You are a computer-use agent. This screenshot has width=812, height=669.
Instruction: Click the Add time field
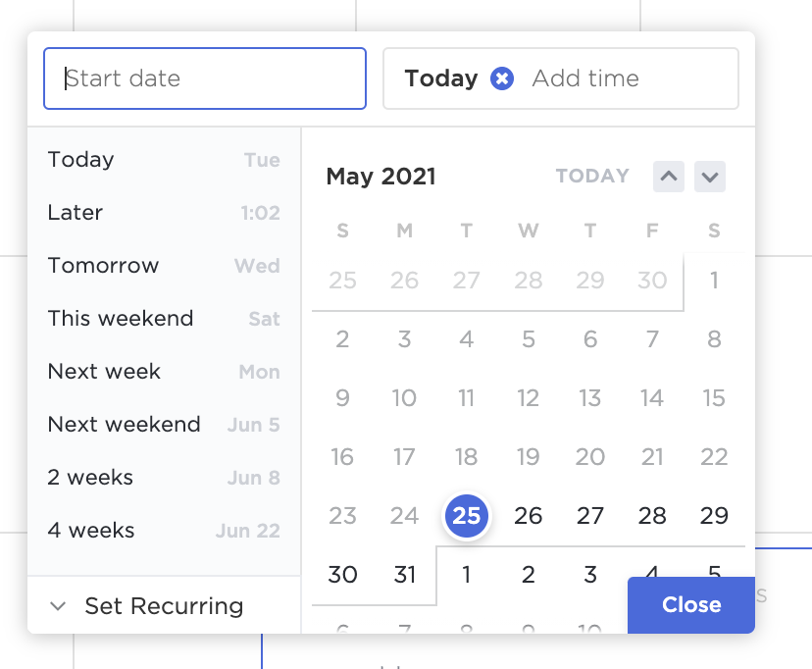click(585, 78)
